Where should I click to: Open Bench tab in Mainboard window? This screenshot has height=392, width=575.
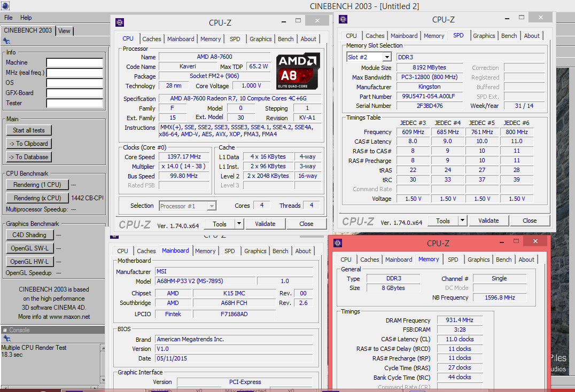[x=280, y=251]
